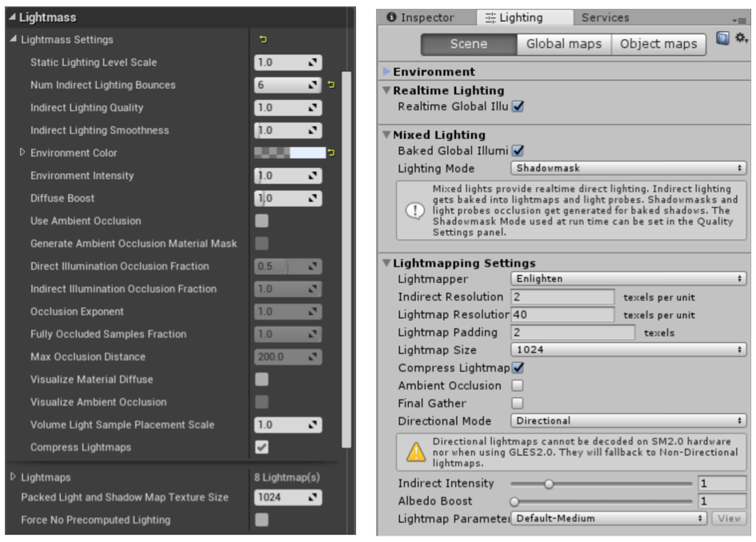
Task: Reset Num Indirect Lighting Bounces to default
Action: tap(330, 85)
